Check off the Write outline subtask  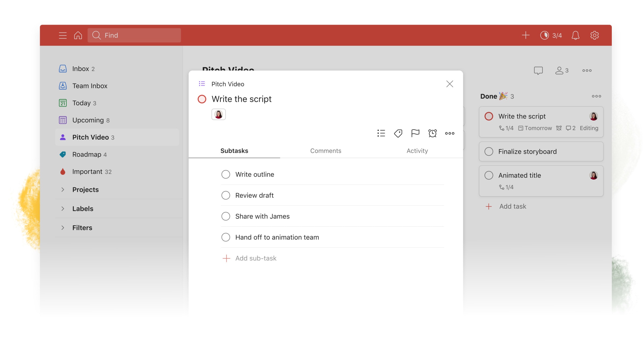tap(226, 174)
